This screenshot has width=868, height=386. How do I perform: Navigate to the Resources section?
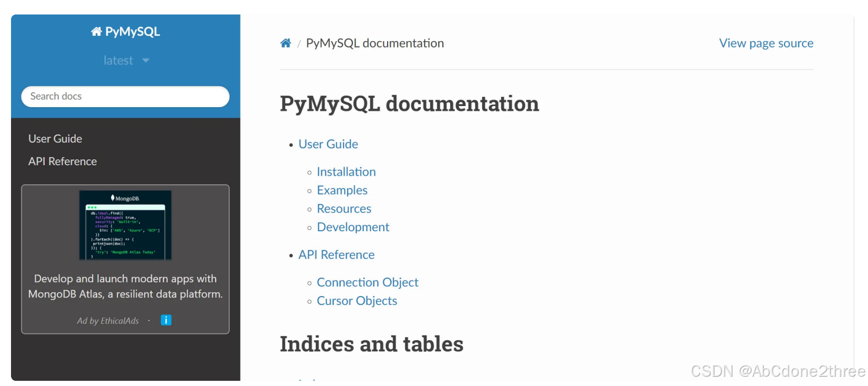coord(344,209)
